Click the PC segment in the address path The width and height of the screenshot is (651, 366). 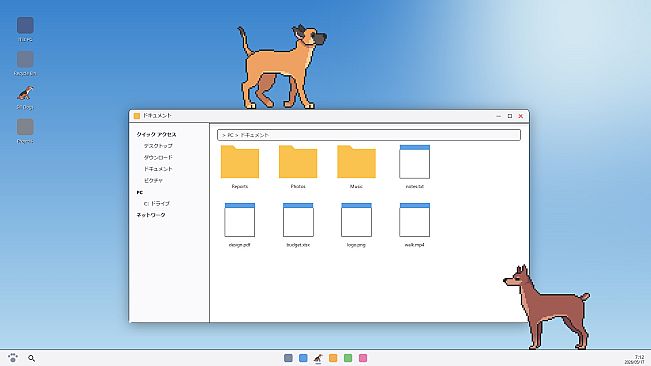click(x=230, y=135)
